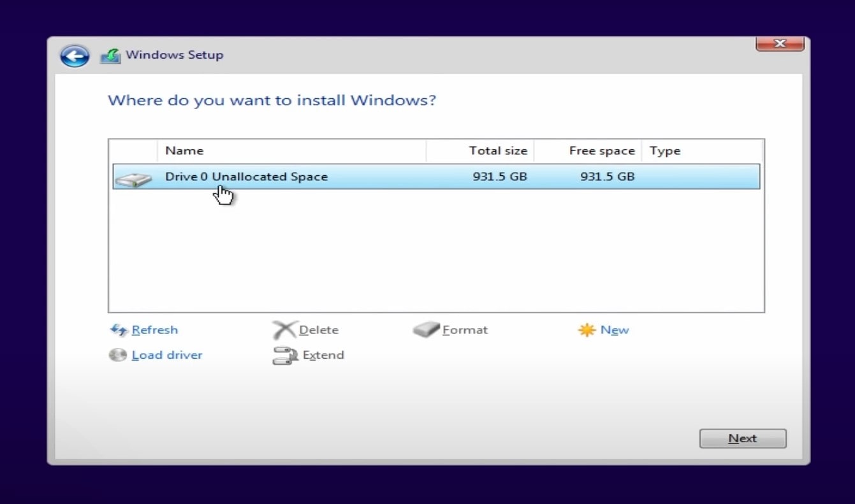Viewport: 855px width, 504px height.
Task: Click the 931.5 GB free space value
Action: pyautogui.click(x=608, y=176)
